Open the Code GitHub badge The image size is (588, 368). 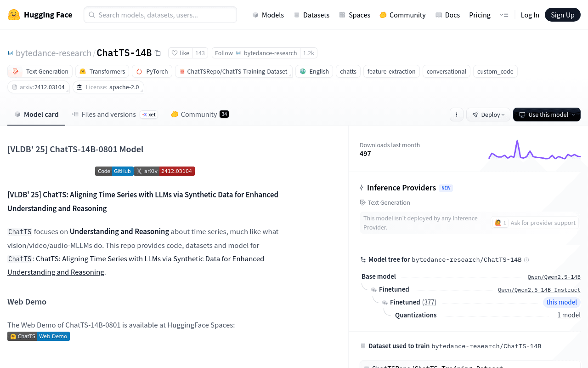point(114,171)
